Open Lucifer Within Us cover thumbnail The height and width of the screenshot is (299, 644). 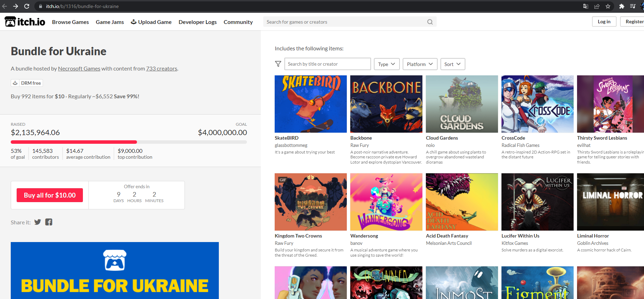point(538,202)
